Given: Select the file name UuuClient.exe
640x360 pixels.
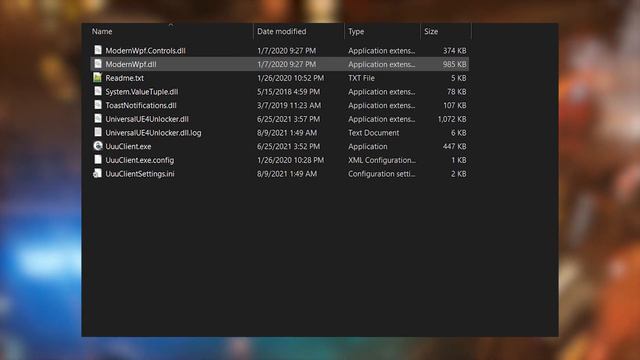Looking at the screenshot, I should point(128,147).
